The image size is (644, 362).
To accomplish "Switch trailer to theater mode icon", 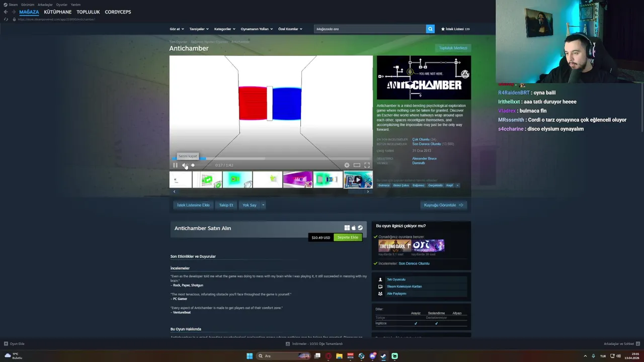I will (x=357, y=165).
